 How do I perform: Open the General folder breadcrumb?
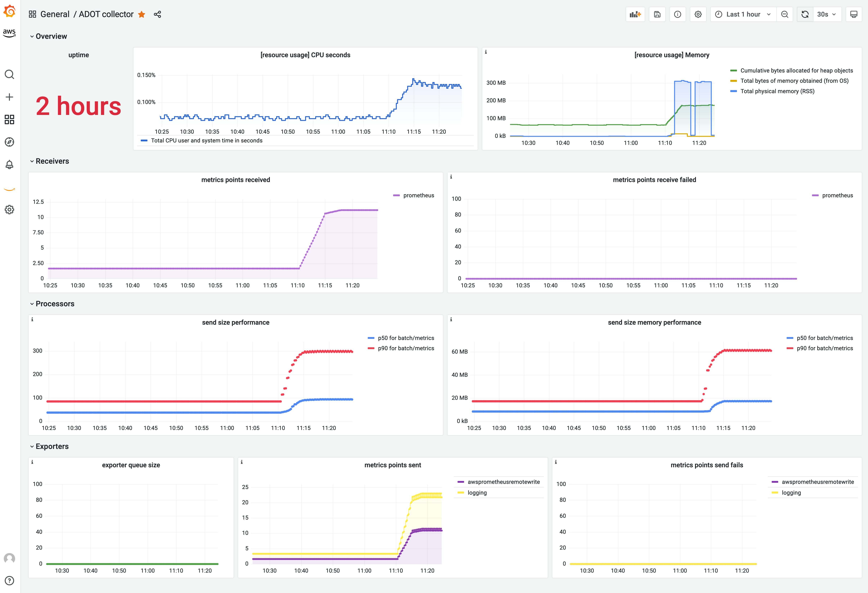(55, 14)
